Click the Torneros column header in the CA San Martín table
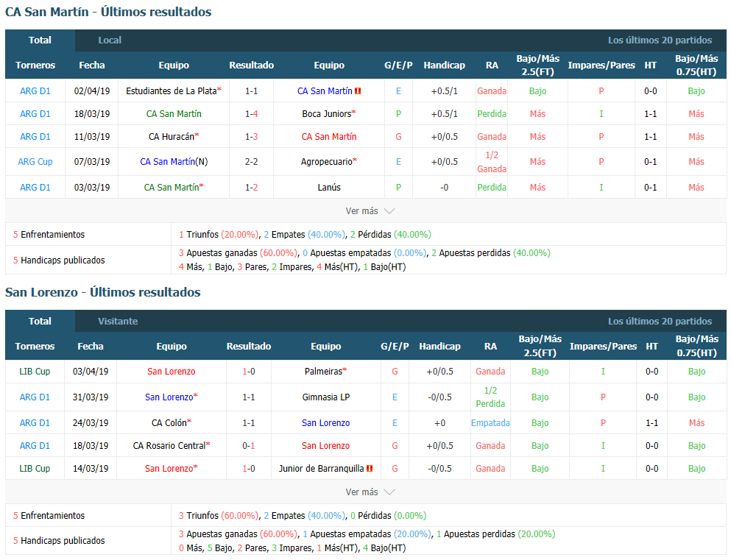Screen dimensions: 731x560 tap(35, 65)
